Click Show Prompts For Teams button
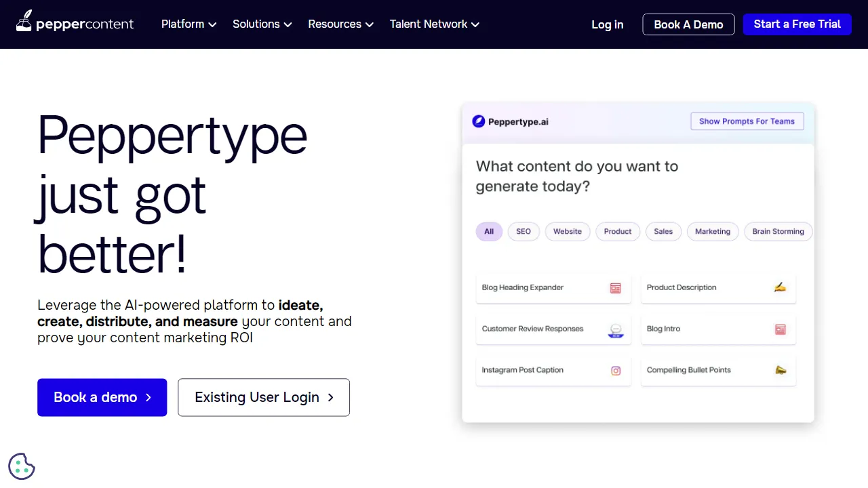868x488 pixels. tap(747, 121)
